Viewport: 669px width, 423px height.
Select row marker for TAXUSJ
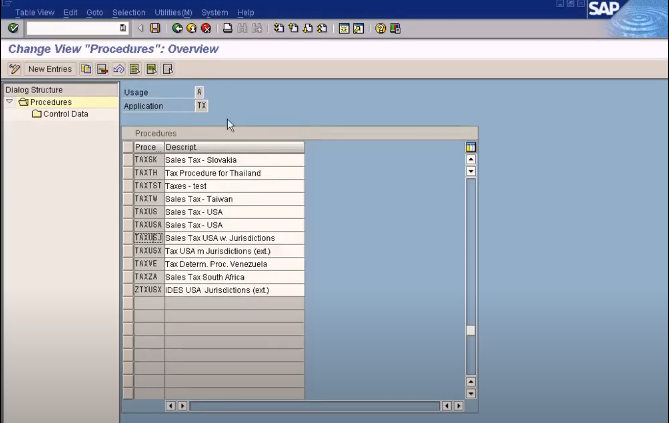128,238
